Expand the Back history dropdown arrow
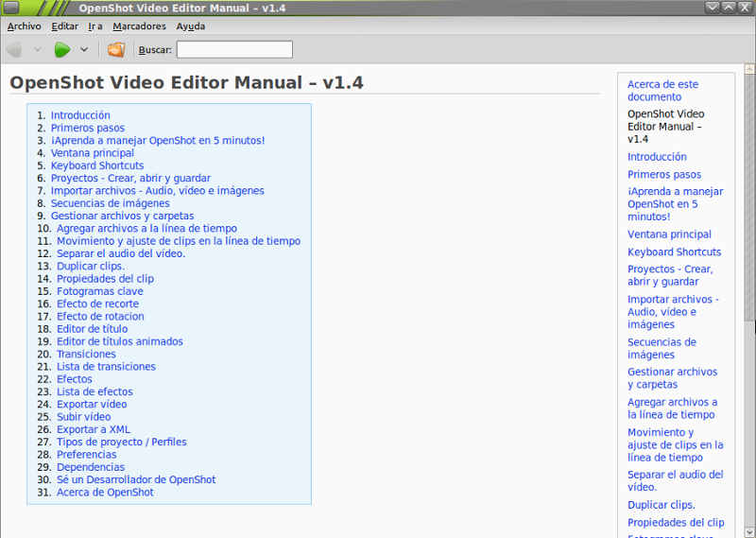 click(37, 49)
